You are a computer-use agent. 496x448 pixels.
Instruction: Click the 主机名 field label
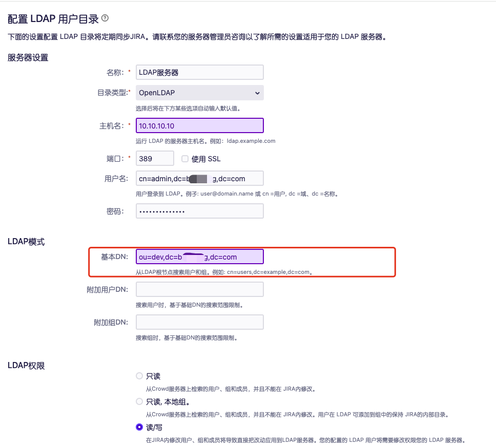click(114, 125)
